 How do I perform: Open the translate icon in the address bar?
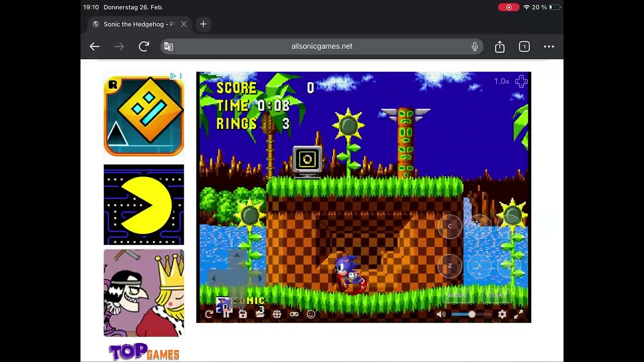pos(169,47)
